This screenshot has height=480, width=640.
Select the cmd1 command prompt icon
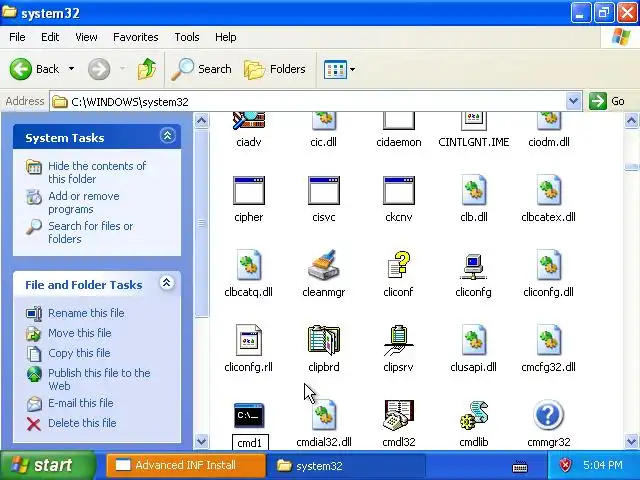pyautogui.click(x=249, y=415)
